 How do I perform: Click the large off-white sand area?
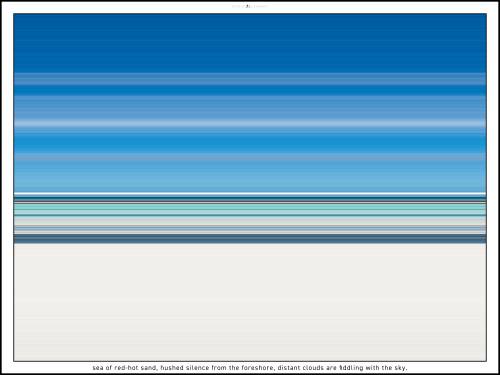(x=250, y=302)
